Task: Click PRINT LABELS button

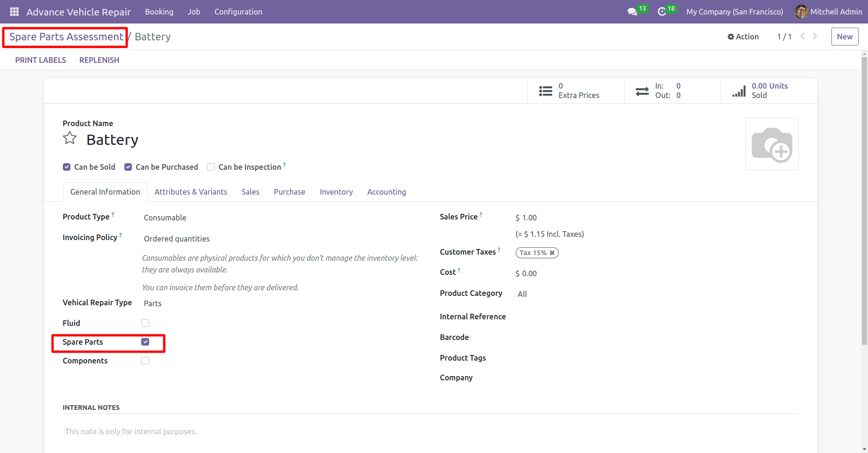Action: (40, 60)
